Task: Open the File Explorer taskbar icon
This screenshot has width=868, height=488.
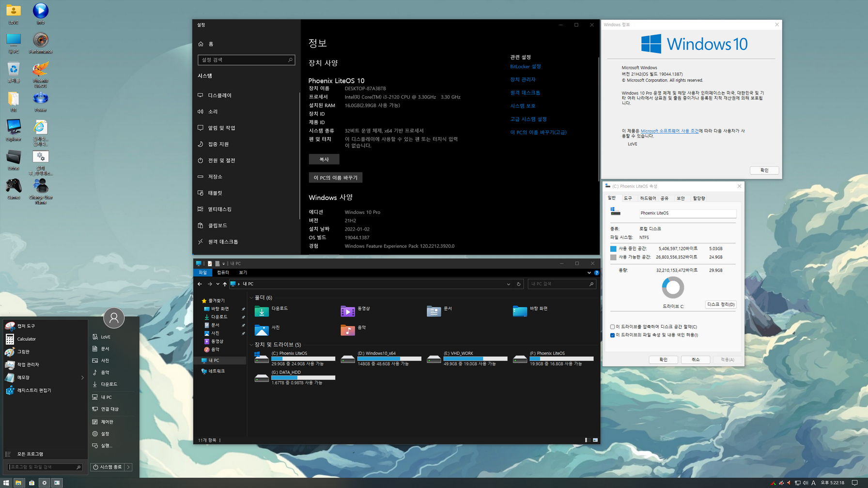Action: (x=18, y=483)
